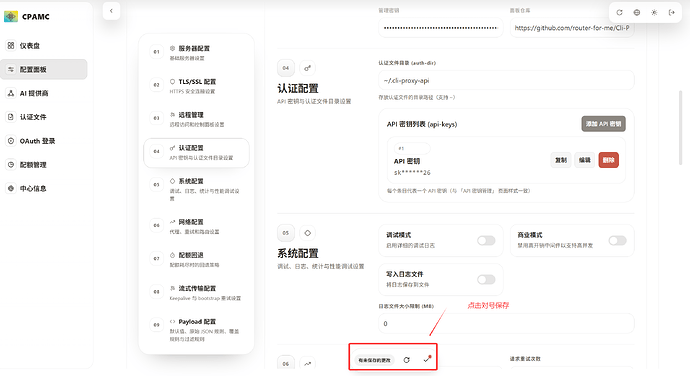
Task: Toggle the 商业模式 switch
Action: pos(617,240)
